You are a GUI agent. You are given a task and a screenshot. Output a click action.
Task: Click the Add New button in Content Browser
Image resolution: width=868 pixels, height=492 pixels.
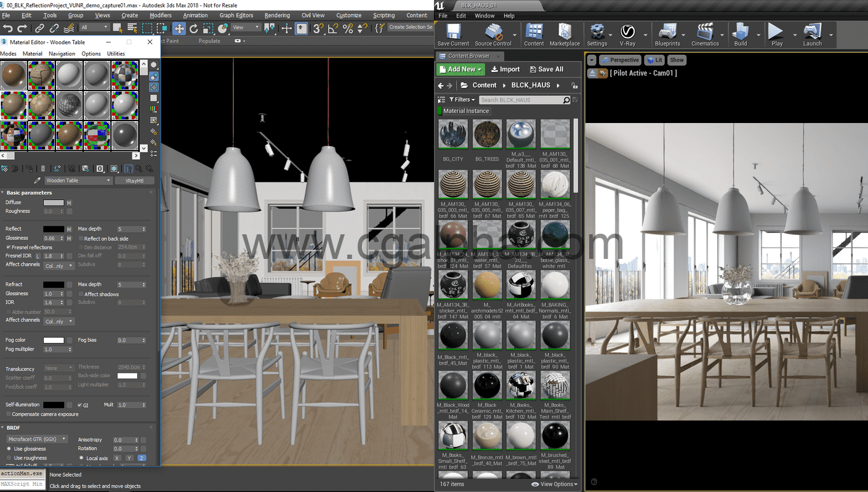(x=460, y=69)
